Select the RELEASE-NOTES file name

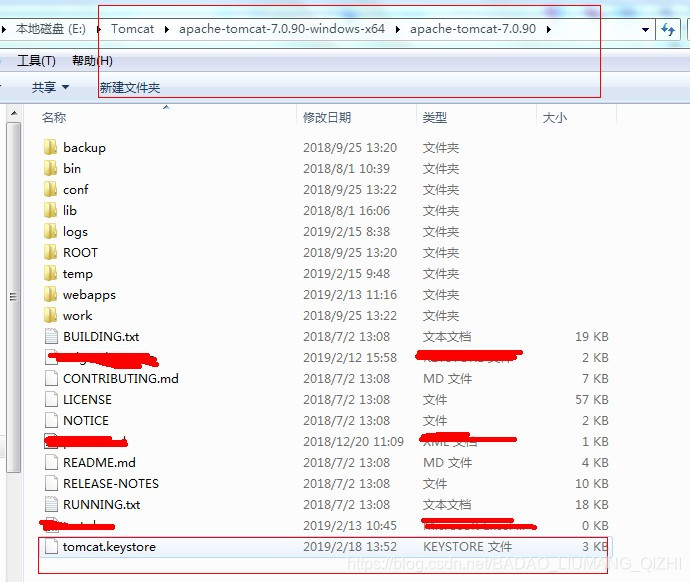111,483
